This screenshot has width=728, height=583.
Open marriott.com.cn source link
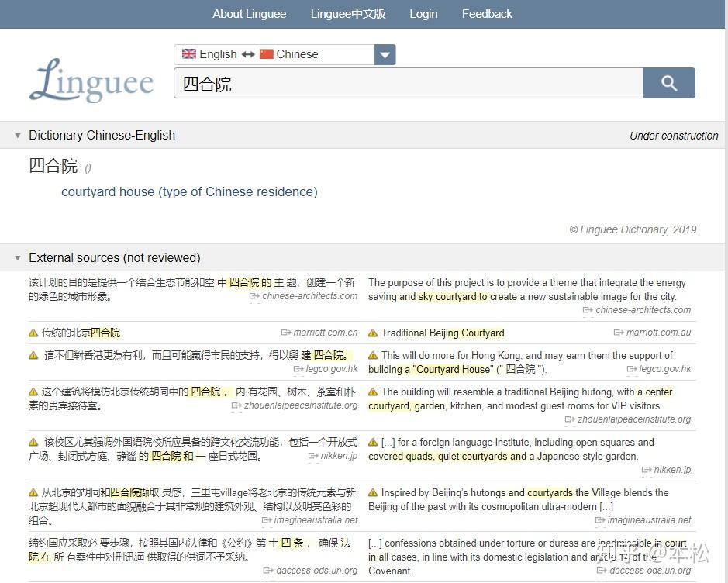coord(325,333)
